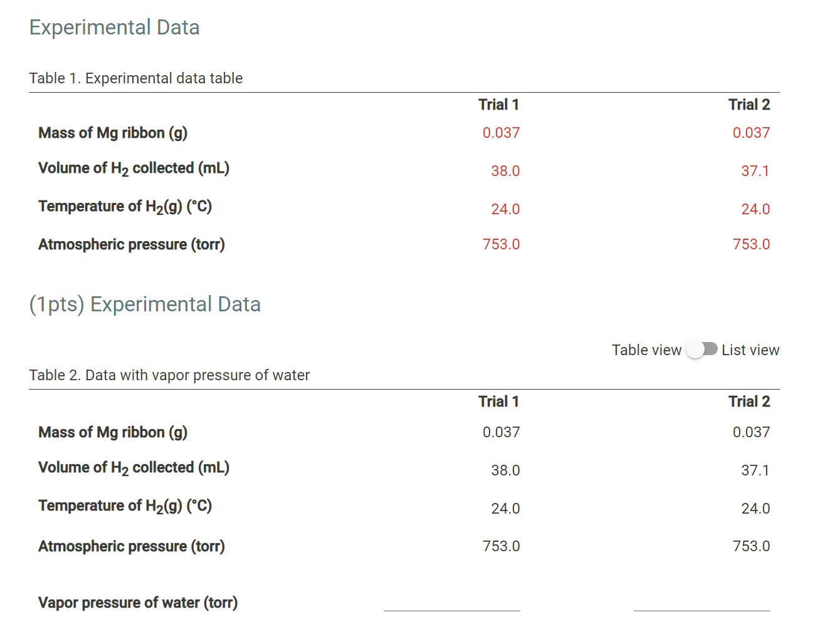The width and height of the screenshot is (840, 622).
Task: Click the Experimental Data heading
Action: click(x=114, y=27)
